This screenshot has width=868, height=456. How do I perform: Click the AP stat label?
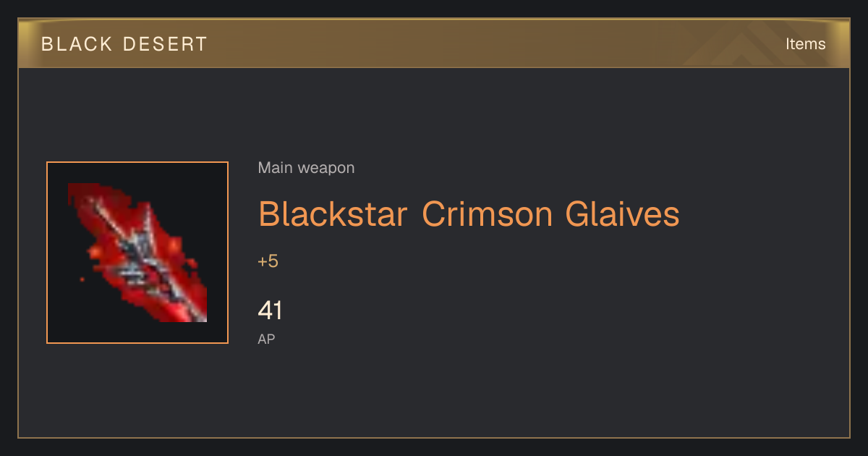tap(266, 339)
